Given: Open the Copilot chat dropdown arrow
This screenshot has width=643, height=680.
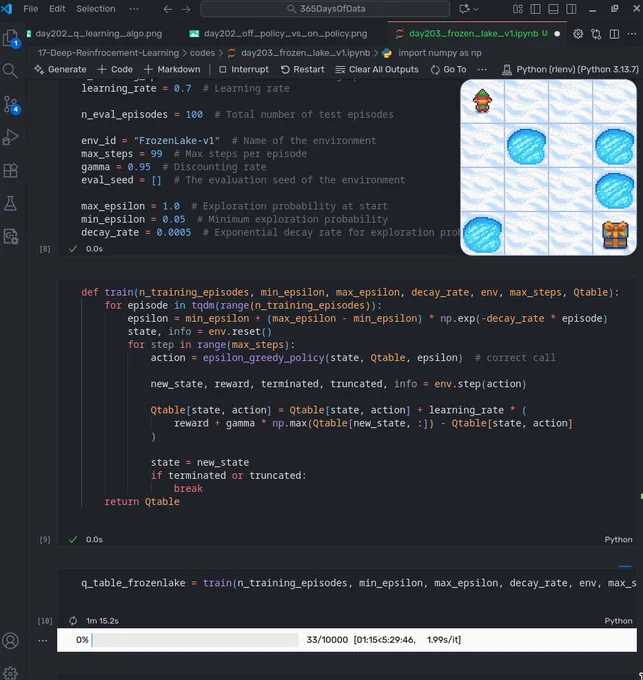Looking at the screenshot, I should click(476, 9).
